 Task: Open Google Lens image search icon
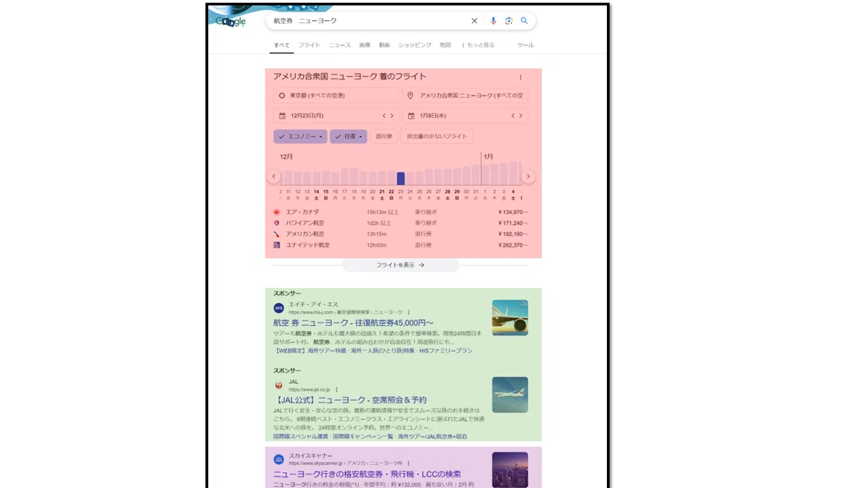click(509, 21)
